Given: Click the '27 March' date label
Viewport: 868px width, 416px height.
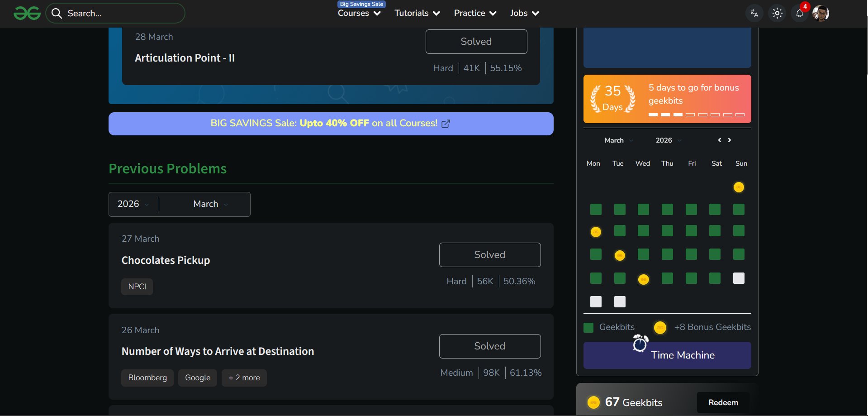Looking at the screenshot, I should (x=140, y=239).
